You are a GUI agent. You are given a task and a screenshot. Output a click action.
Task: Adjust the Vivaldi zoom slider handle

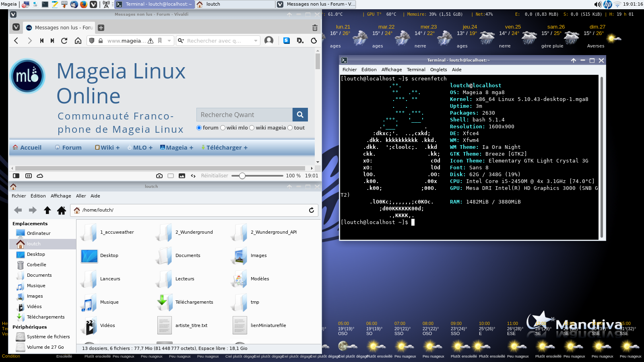[x=242, y=176]
